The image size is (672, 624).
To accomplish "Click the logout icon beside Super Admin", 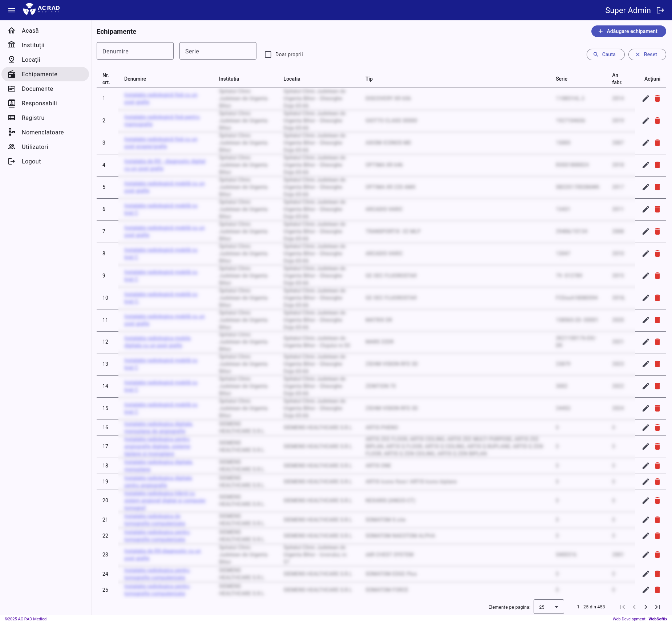I will coord(660,10).
